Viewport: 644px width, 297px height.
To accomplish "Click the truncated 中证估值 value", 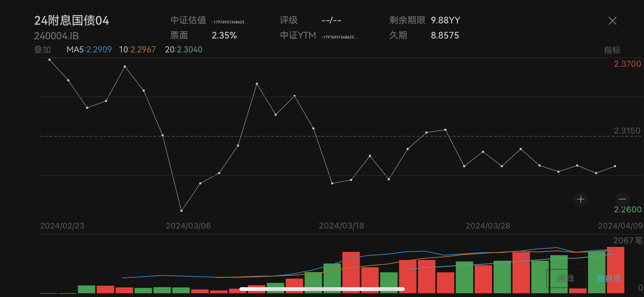I will pyautogui.click(x=230, y=22).
